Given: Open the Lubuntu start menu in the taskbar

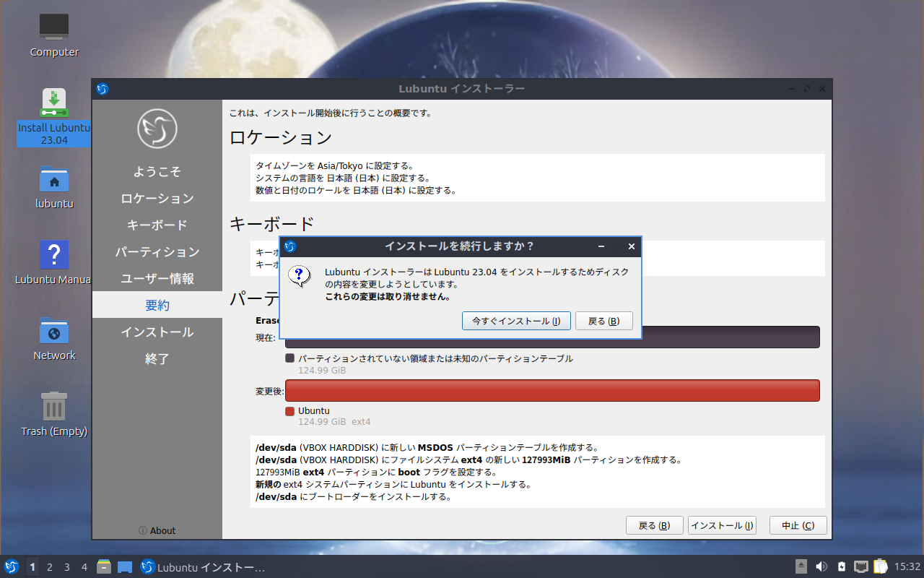Looking at the screenshot, I should click(12, 567).
